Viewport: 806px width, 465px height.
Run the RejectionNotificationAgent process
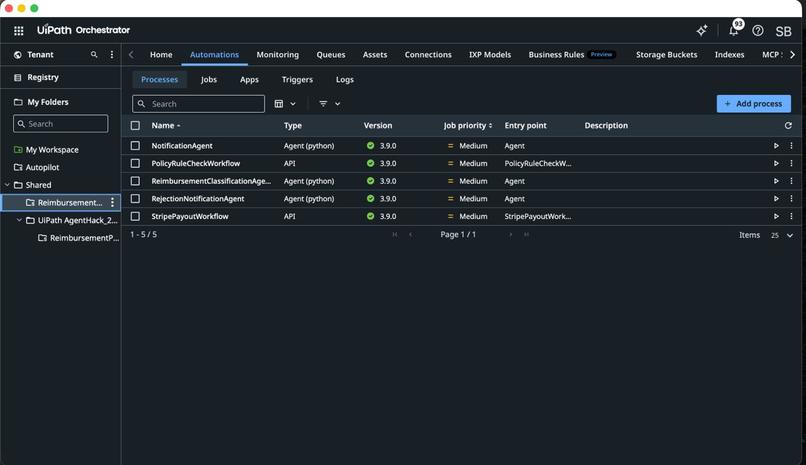coord(776,199)
